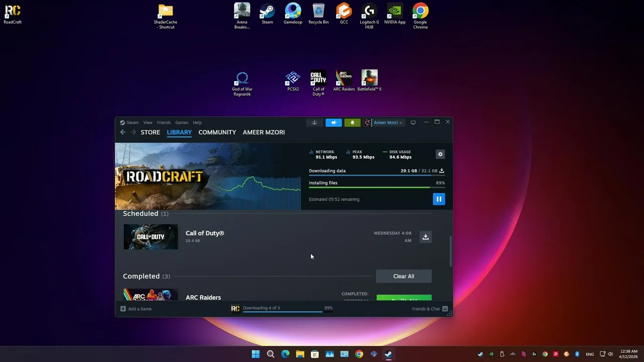This screenshot has width=644, height=362.
Task: Open File Explorer from taskbar
Action: 300,354
